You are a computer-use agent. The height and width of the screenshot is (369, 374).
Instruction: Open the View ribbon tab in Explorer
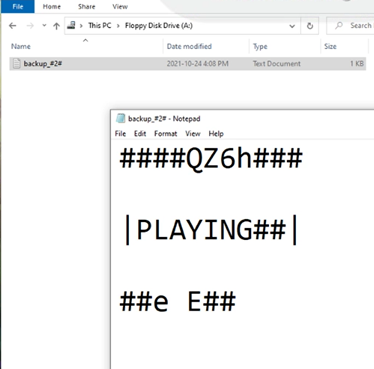(120, 6)
